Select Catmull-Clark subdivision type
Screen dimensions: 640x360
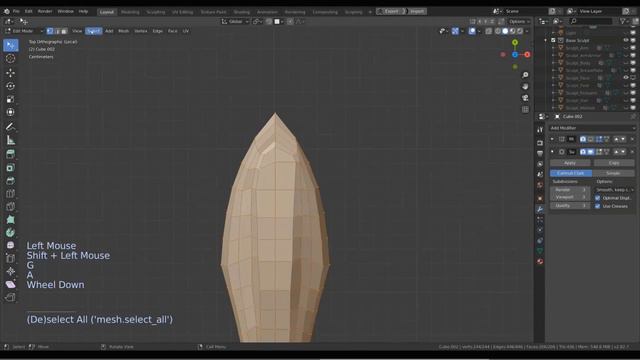pyautogui.click(x=571, y=173)
